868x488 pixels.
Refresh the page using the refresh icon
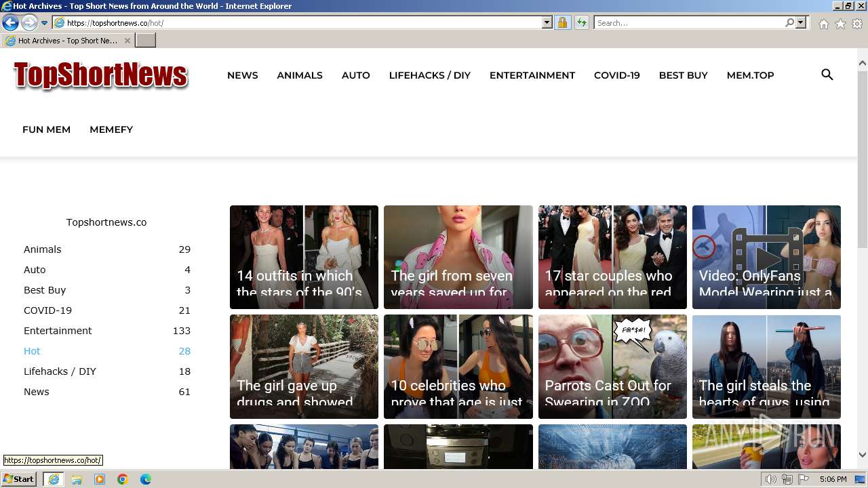click(581, 23)
